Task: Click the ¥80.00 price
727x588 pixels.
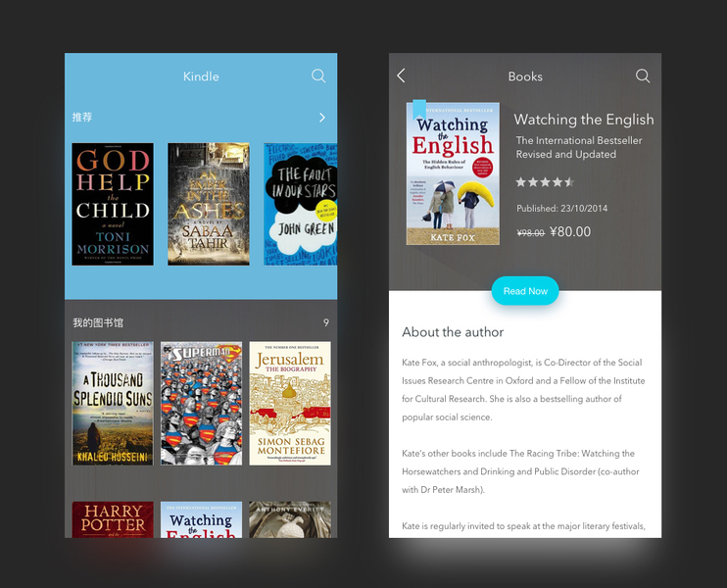Action: click(570, 232)
